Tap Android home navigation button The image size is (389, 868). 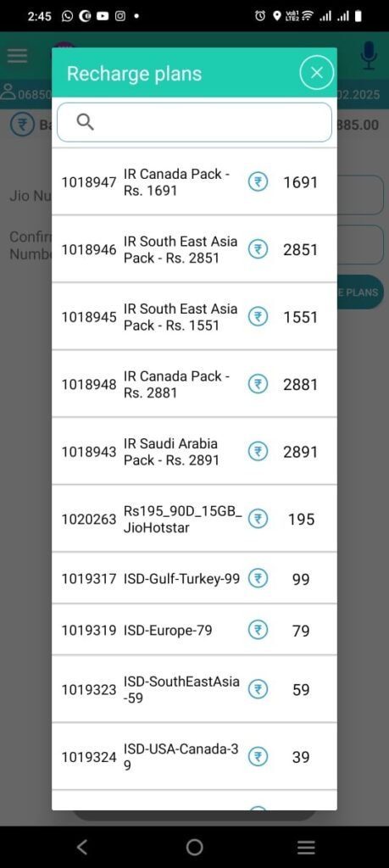click(194, 847)
